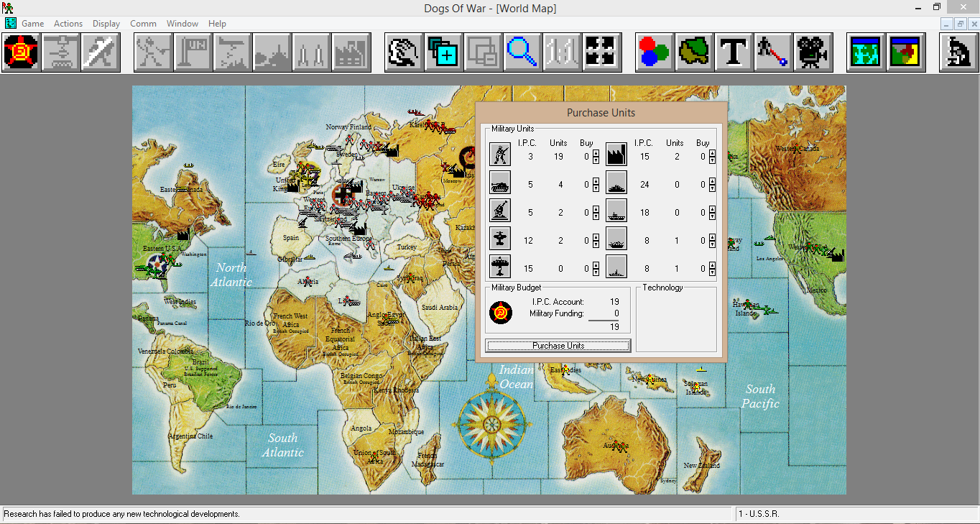Open the Actions menu
The image size is (980, 524).
click(x=68, y=24)
